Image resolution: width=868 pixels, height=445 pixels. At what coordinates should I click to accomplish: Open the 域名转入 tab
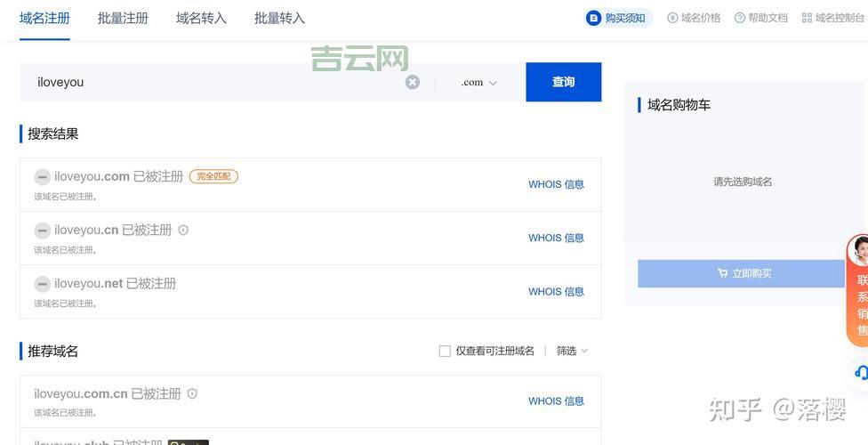click(202, 18)
